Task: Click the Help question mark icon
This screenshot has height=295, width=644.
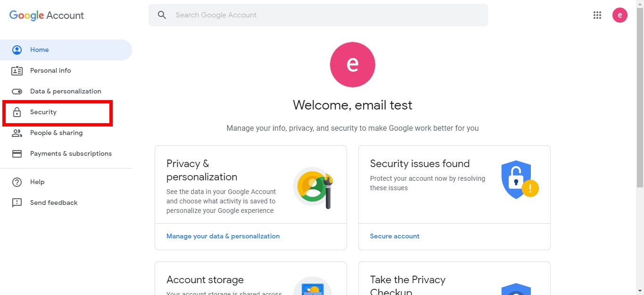Action: click(17, 182)
